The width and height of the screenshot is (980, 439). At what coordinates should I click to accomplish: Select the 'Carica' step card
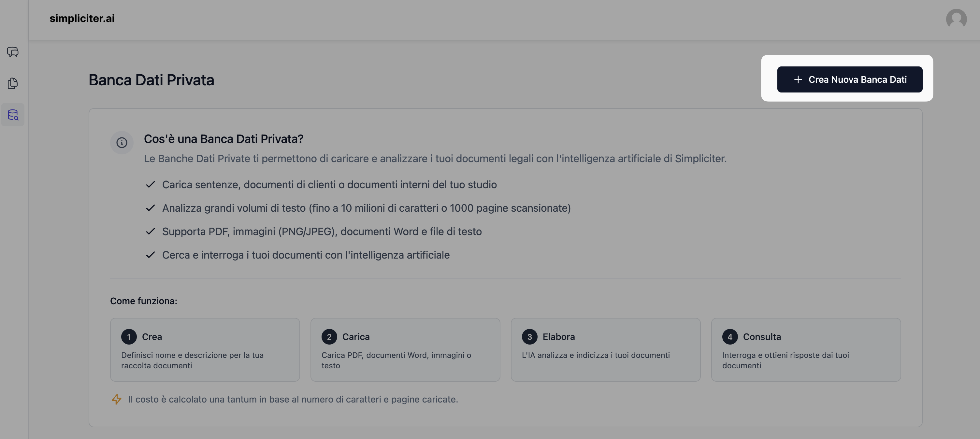tap(405, 349)
